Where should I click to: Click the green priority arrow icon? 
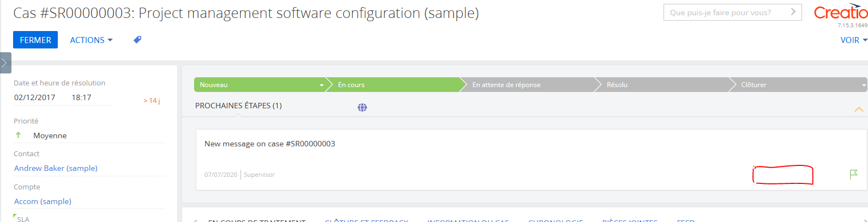[x=19, y=135]
